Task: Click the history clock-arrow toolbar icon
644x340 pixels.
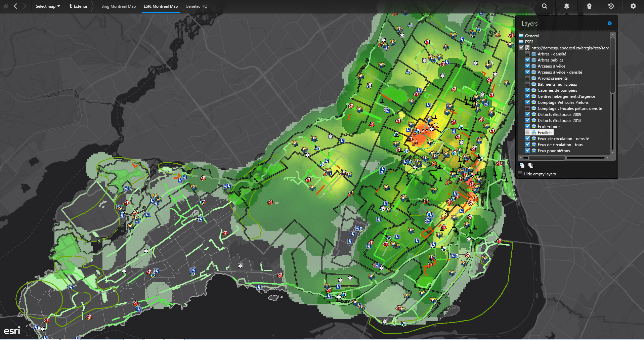Action: (611, 6)
